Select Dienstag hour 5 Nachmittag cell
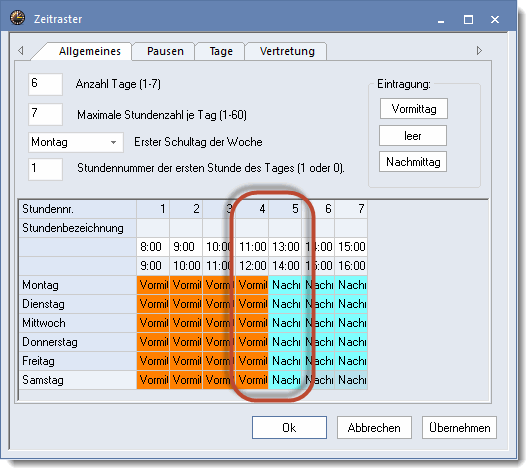Viewport: 526px width, 468px height. (285, 304)
